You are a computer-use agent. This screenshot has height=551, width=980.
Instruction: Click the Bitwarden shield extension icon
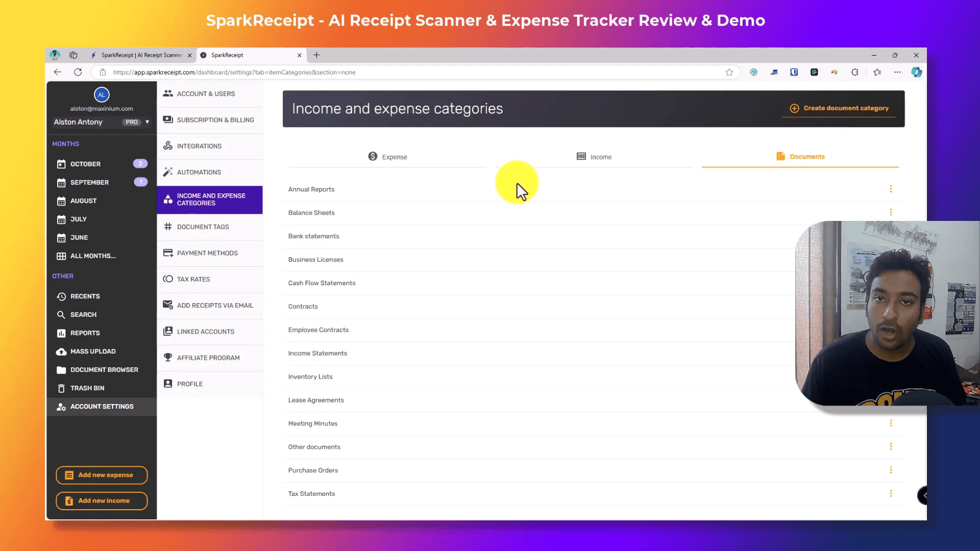794,72
